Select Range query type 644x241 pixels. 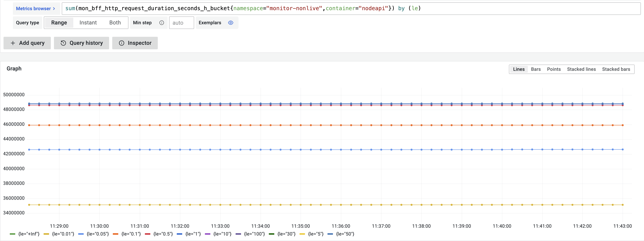[x=59, y=23]
